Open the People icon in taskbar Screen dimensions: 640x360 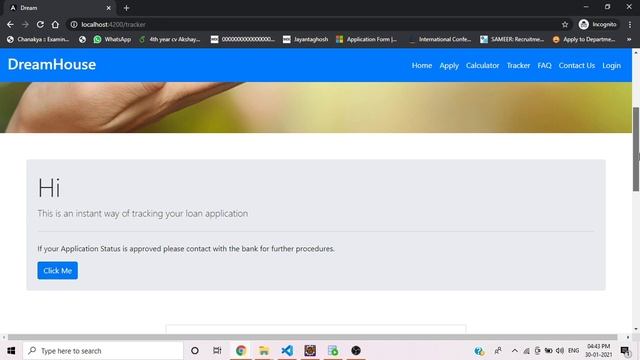[498, 351]
